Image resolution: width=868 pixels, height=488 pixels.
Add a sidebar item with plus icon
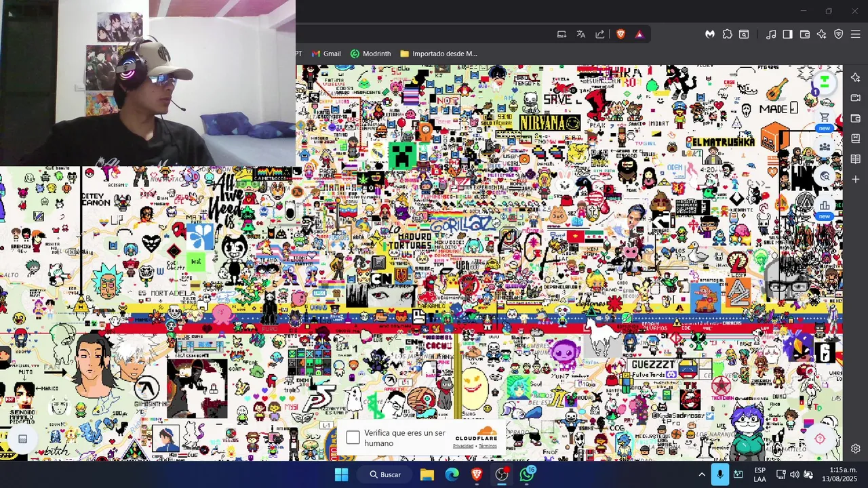(856, 180)
